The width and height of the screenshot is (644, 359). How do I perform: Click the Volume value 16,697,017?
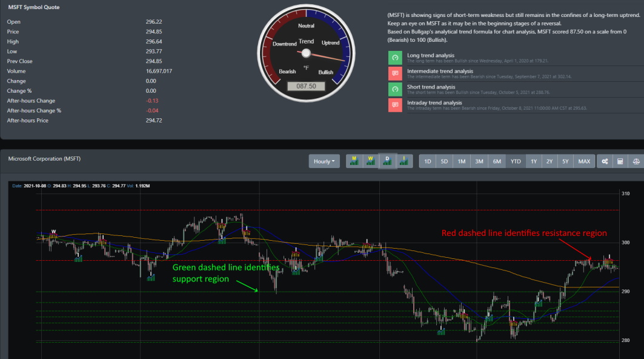click(x=159, y=71)
